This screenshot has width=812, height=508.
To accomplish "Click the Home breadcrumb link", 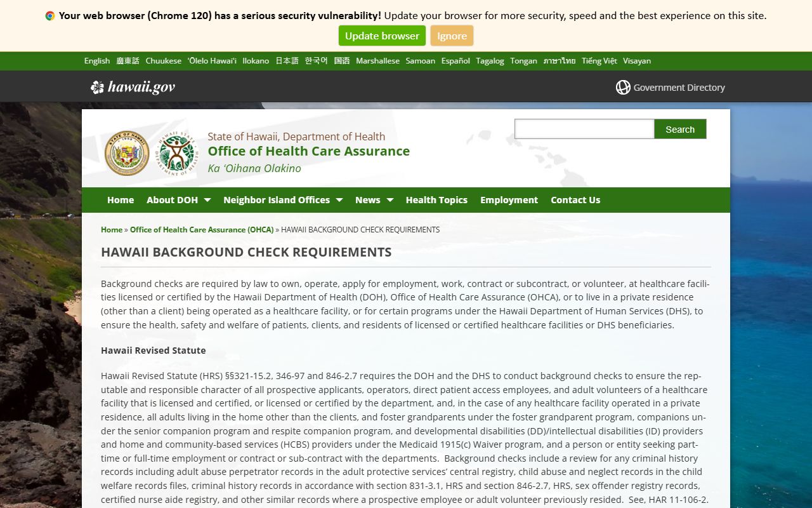I will click(112, 230).
